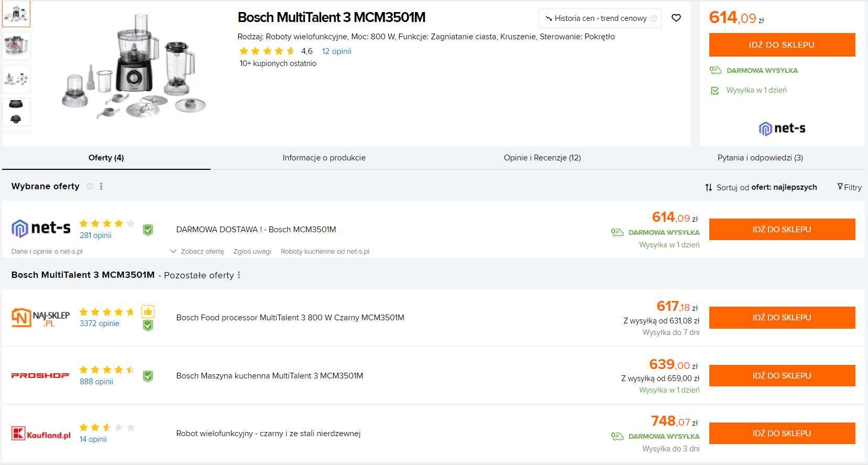The height and width of the screenshot is (465, 868).
Task: Click net-s rating stars in offer row
Action: point(107,223)
